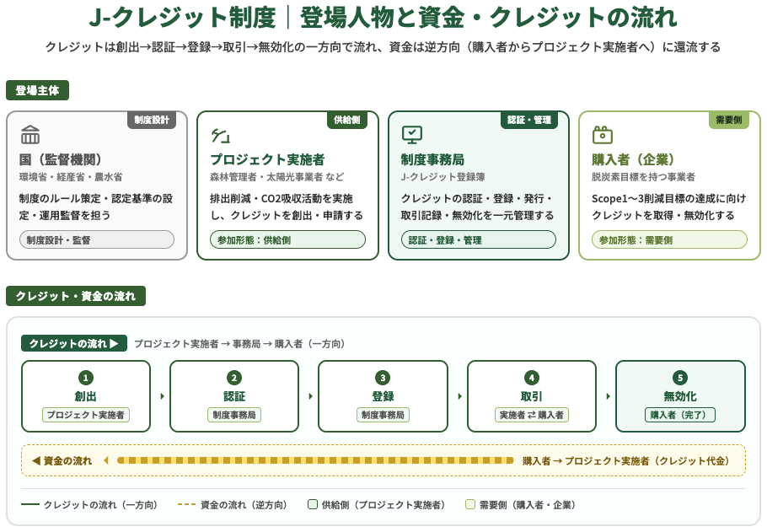Click the 制度事務局 tag under 登録
The width and height of the screenshot is (767, 532).
(383, 415)
